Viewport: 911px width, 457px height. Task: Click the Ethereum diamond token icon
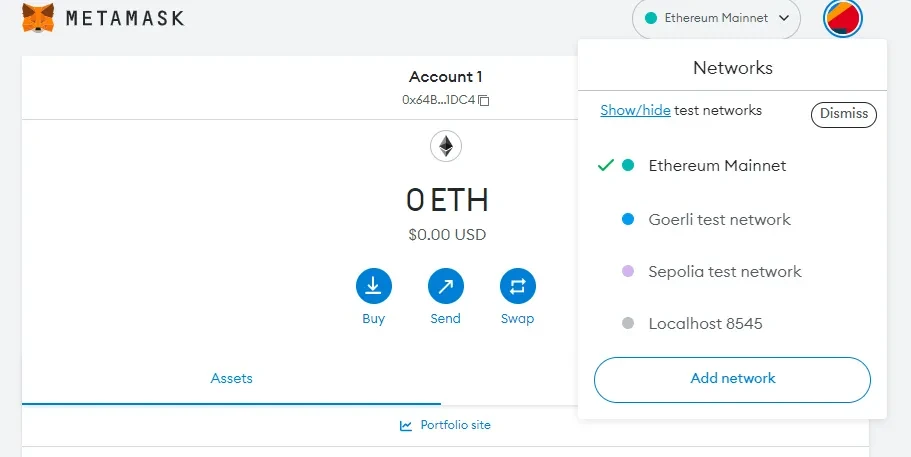pyautogui.click(x=446, y=146)
